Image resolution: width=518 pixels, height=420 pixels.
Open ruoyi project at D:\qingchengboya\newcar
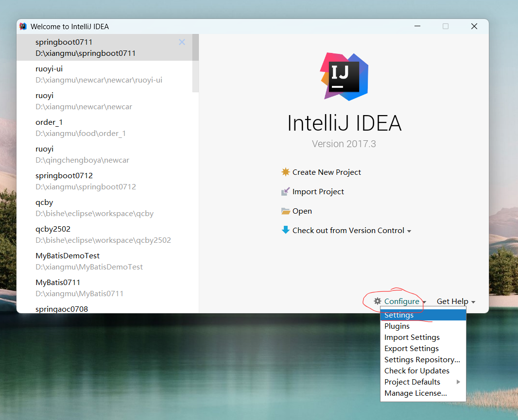(104, 154)
